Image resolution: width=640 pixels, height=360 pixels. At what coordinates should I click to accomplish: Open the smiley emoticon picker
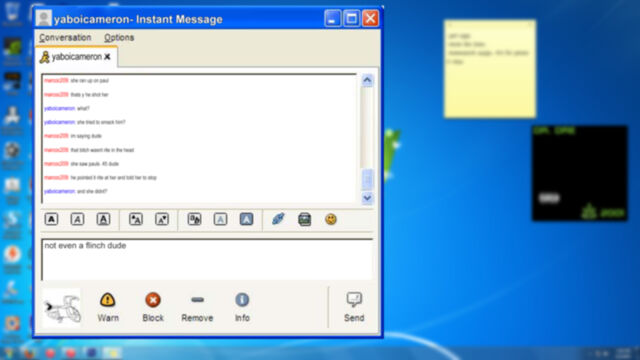click(331, 219)
